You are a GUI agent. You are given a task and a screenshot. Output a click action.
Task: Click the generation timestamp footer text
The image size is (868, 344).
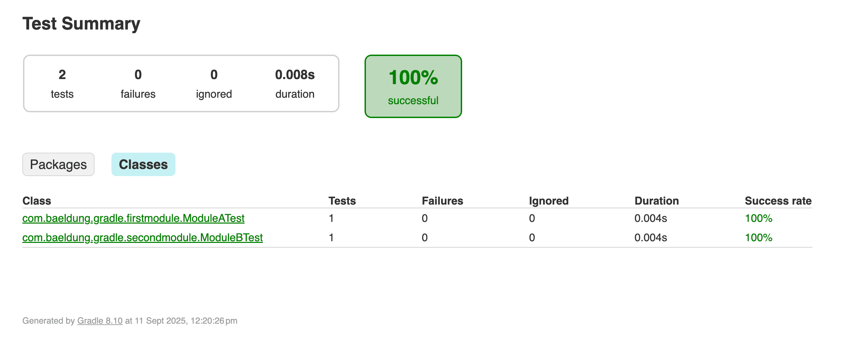(x=129, y=320)
